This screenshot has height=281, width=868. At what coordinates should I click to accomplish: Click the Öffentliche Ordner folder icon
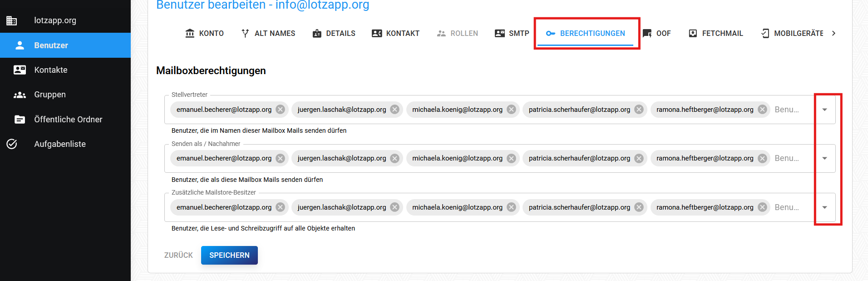pos(20,120)
